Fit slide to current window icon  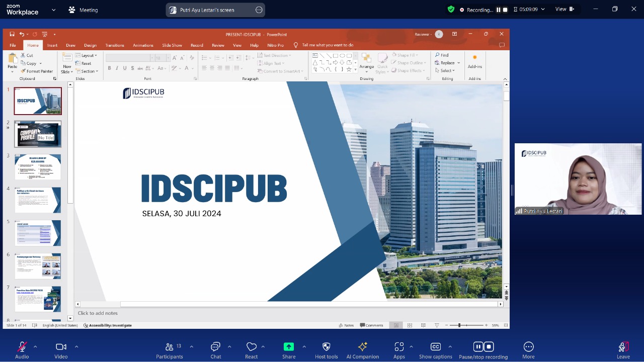point(505,325)
